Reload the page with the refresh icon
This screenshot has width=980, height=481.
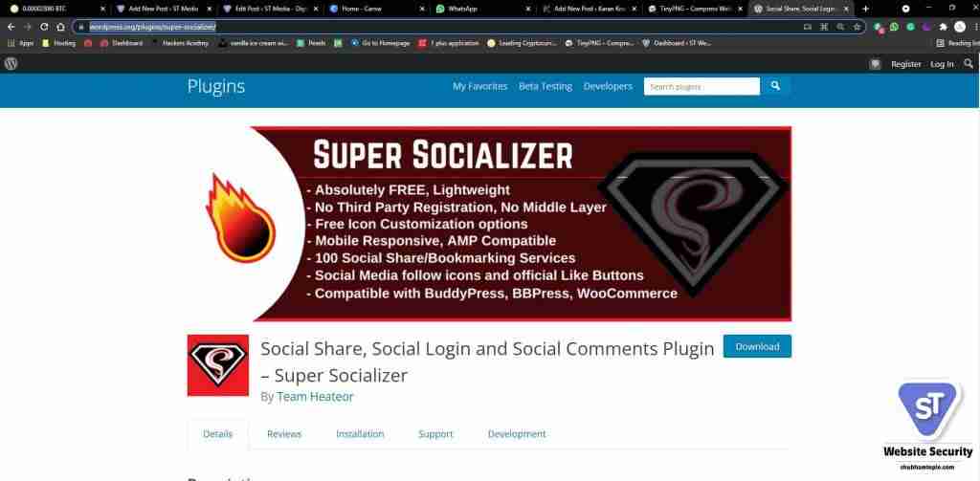(x=44, y=27)
